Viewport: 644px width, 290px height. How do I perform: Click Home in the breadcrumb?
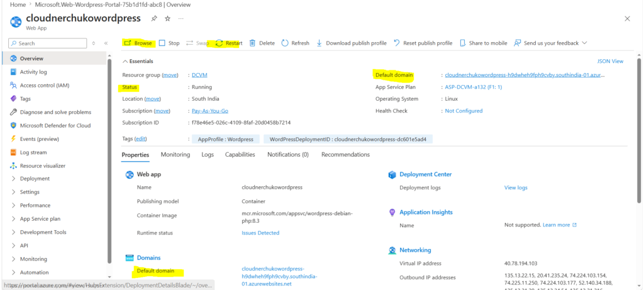click(18, 4)
